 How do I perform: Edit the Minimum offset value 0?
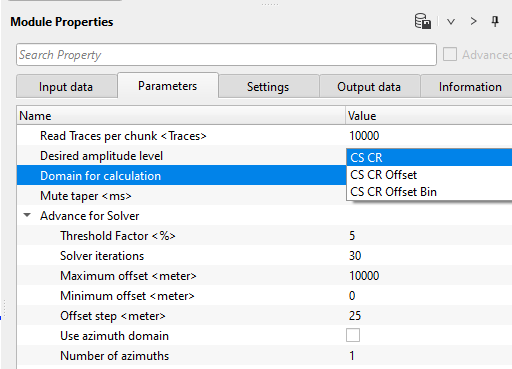pos(352,296)
